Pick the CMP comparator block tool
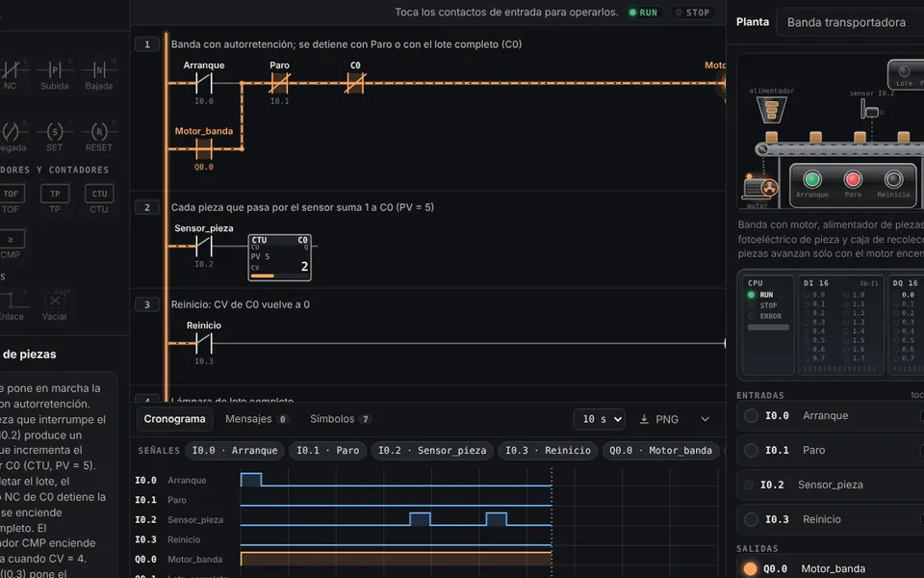Screen dimensions: 924x578 point(10,244)
